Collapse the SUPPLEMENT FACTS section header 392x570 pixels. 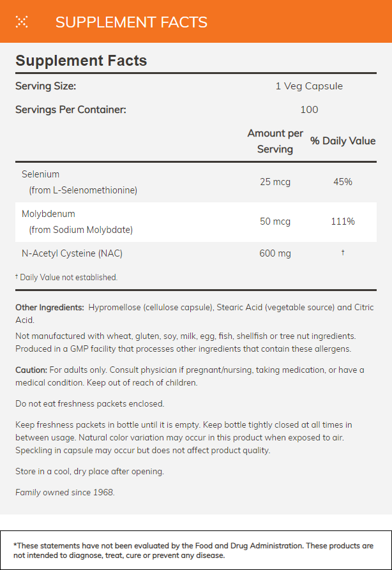pos(131,22)
